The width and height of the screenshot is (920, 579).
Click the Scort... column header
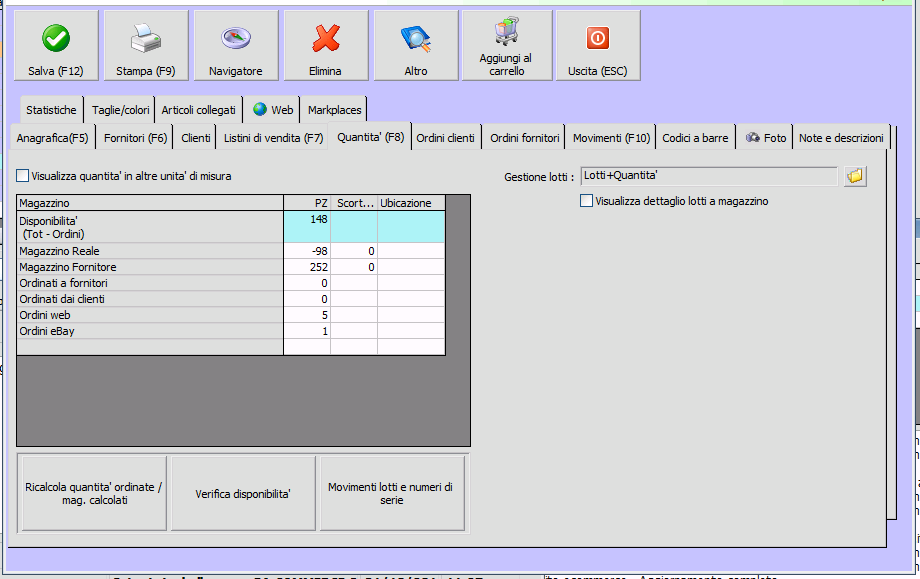point(354,203)
